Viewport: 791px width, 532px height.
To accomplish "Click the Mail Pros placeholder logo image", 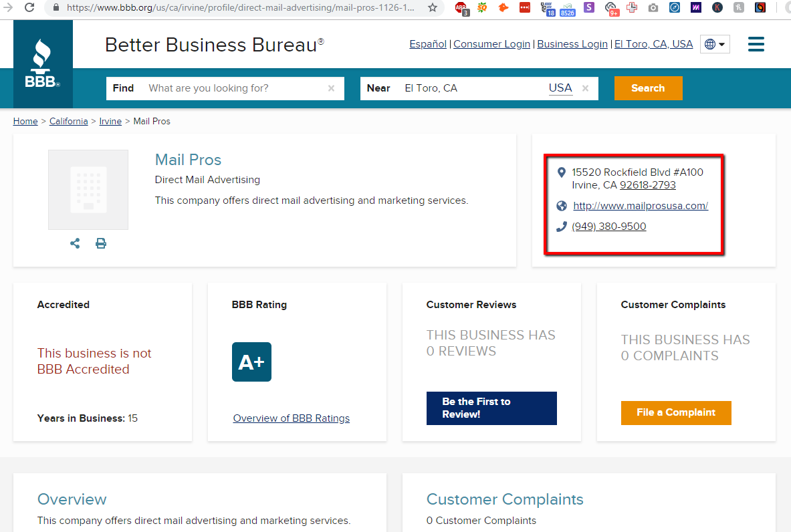I will [88, 190].
